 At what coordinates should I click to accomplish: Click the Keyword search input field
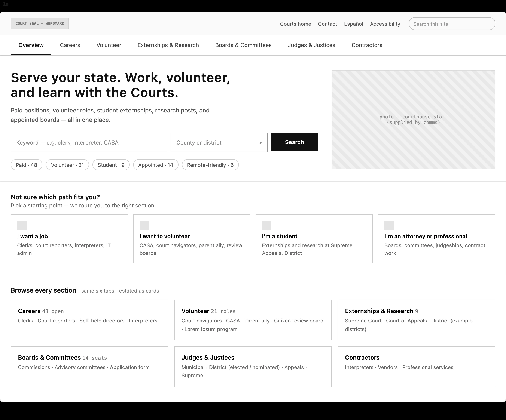[x=89, y=142]
